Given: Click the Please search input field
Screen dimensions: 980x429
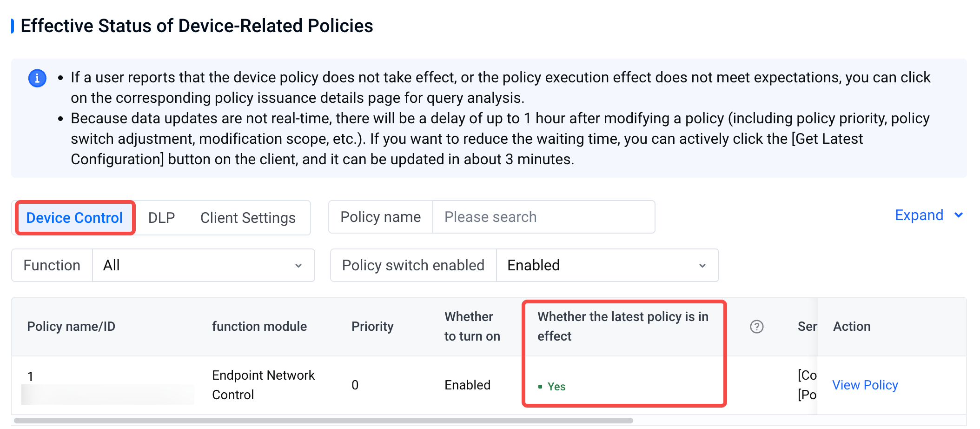Looking at the screenshot, I should (543, 217).
